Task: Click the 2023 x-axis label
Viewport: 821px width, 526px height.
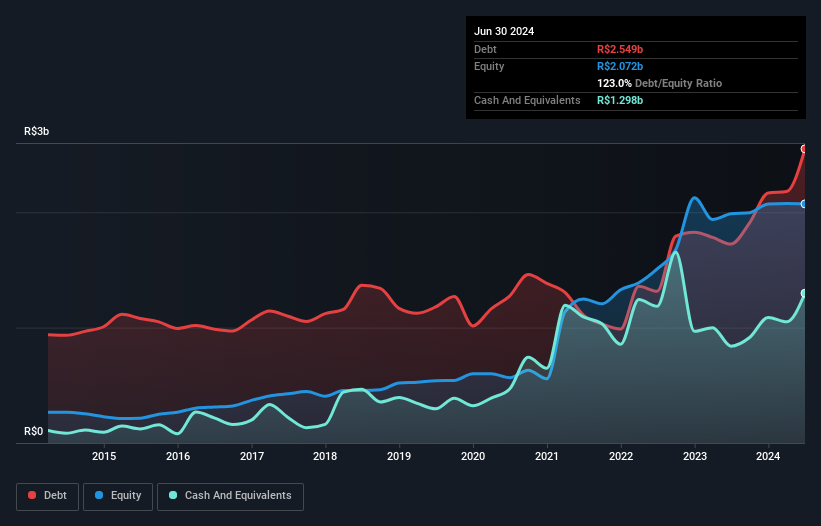Action: pyautogui.click(x=695, y=456)
